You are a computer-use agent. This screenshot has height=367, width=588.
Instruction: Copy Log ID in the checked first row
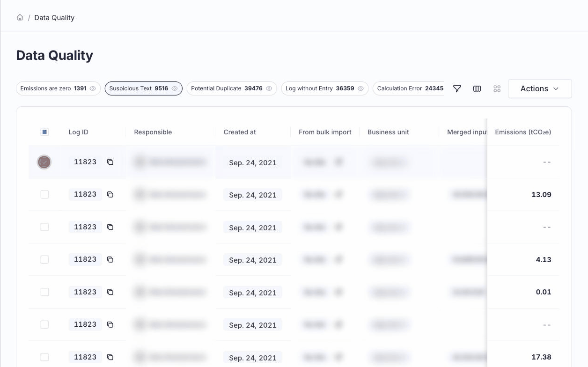110,162
